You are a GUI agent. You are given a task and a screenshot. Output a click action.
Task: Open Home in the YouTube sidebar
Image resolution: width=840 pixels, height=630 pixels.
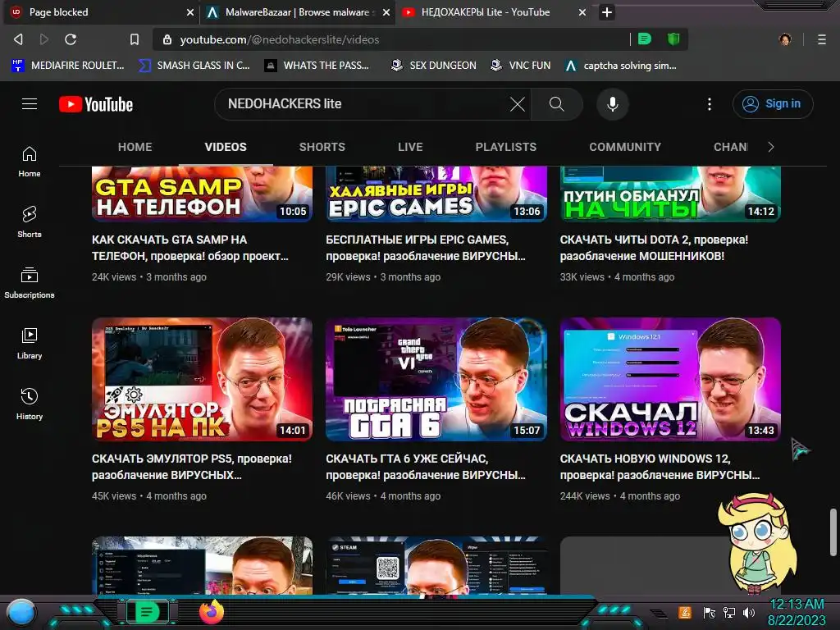pos(30,162)
